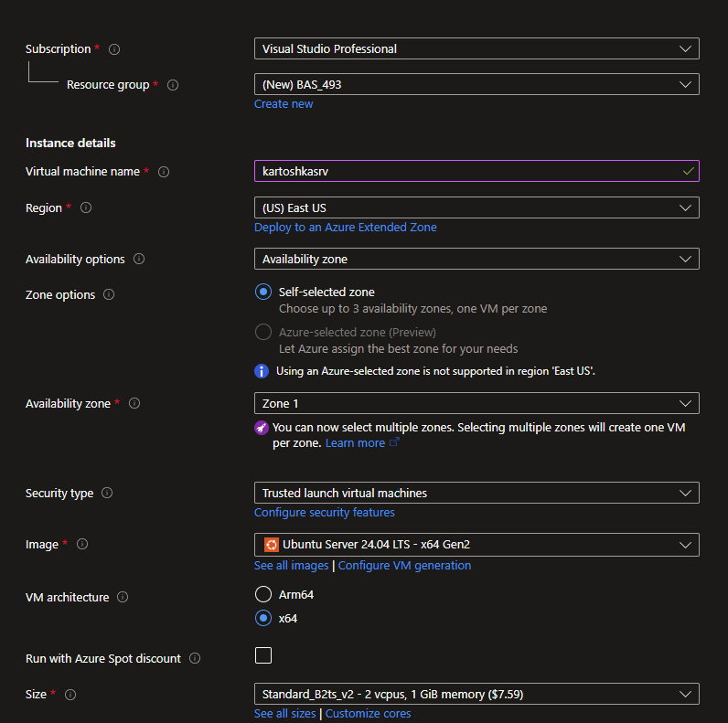Click Configure security features link

(324, 513)
